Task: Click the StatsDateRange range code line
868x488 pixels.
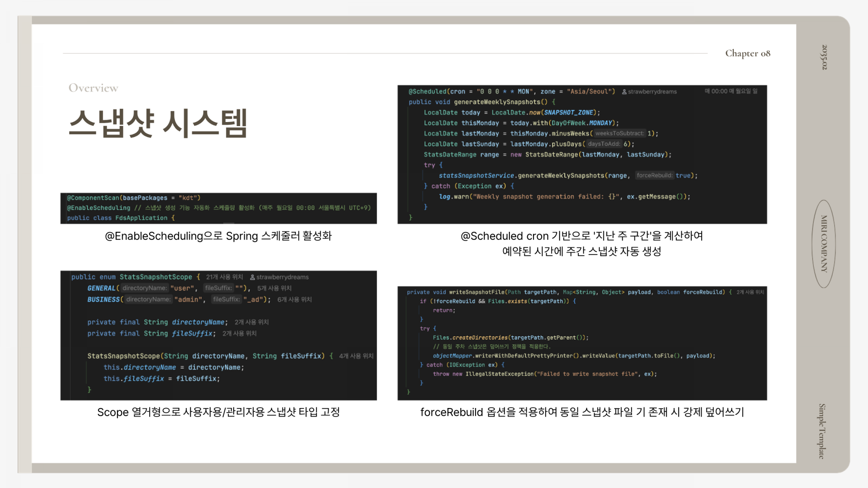Action: tap(547, 155)
